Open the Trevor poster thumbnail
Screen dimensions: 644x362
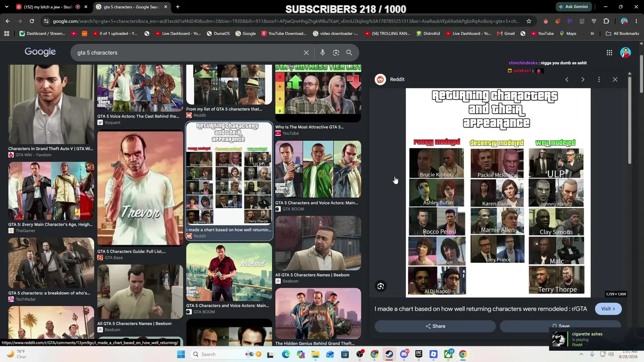[140, 188]
